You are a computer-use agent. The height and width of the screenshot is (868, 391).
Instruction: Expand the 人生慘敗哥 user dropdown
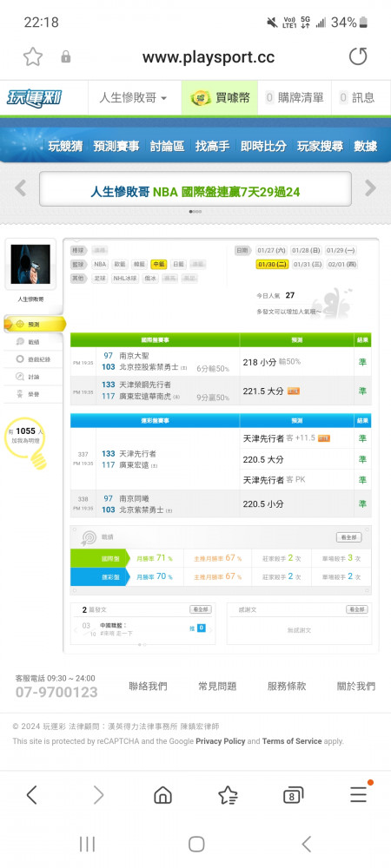pyautogui.click(x=133, y=98)
